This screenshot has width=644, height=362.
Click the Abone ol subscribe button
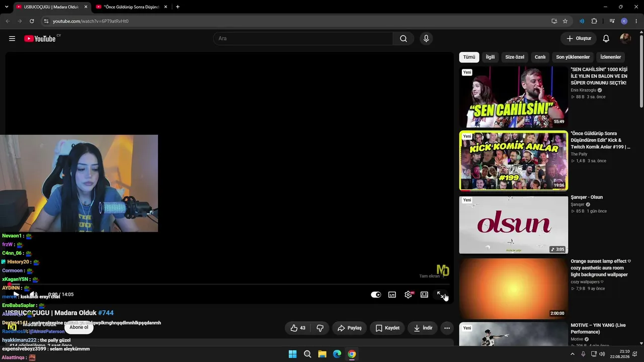(79, 327)
